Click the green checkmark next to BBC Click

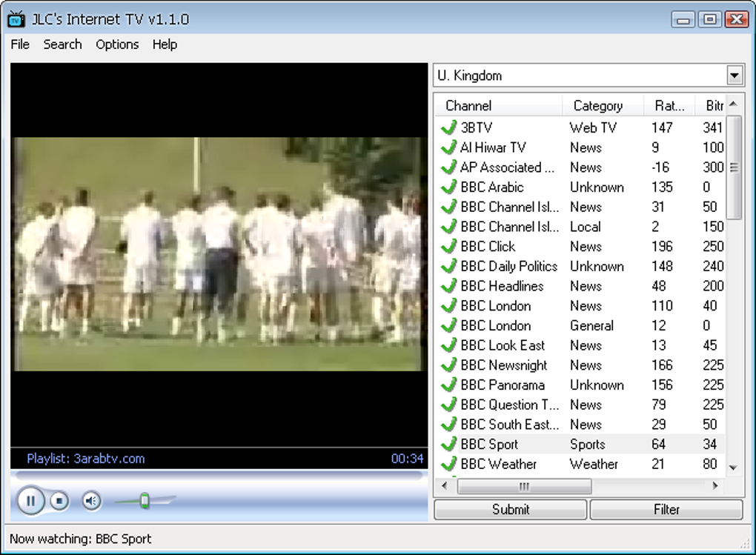(448, 246)
